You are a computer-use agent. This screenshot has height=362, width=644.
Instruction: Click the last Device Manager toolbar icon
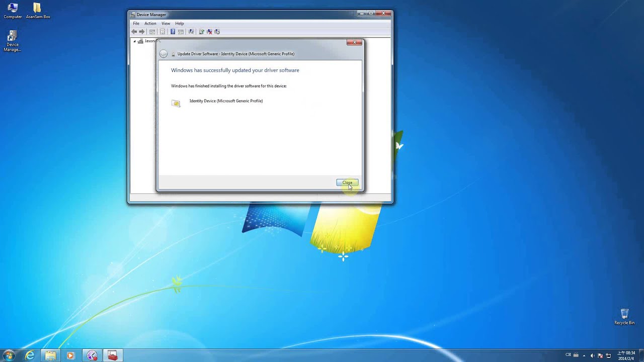coord(217,32)
